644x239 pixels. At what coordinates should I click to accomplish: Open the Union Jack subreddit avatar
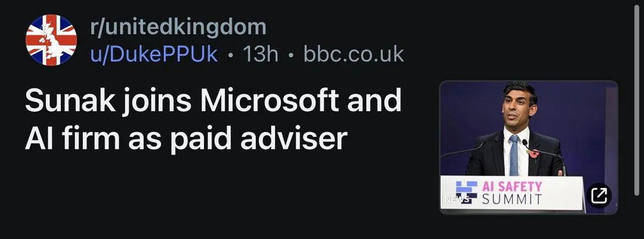(51, 40)
